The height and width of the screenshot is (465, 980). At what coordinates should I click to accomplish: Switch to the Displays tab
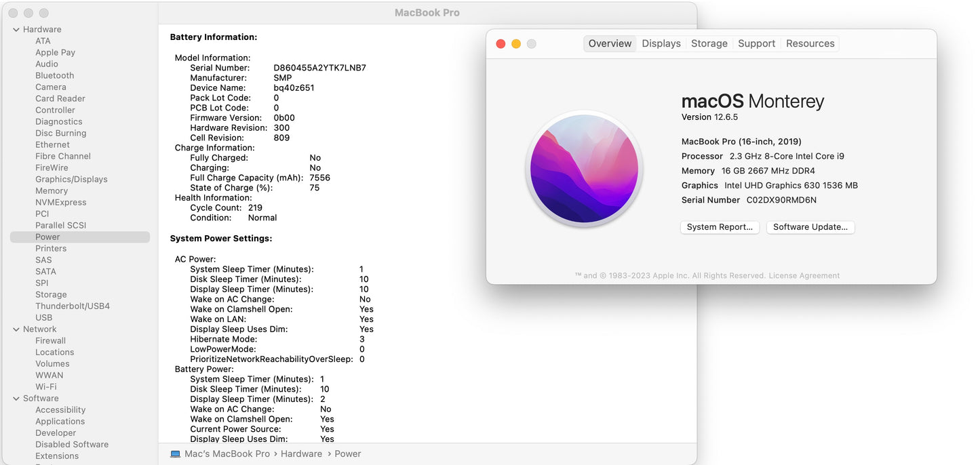click(x=661, y=43)
